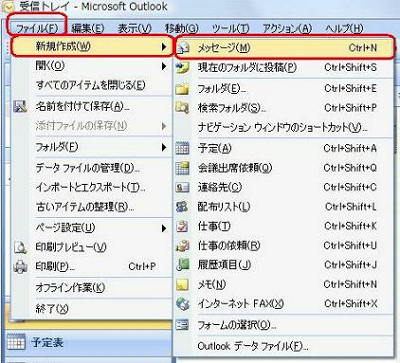The height and width of the screenshot is (363, 400).
Task: Click the Ctrl+Shift+Q shortcut text
Action: [350, 168]
